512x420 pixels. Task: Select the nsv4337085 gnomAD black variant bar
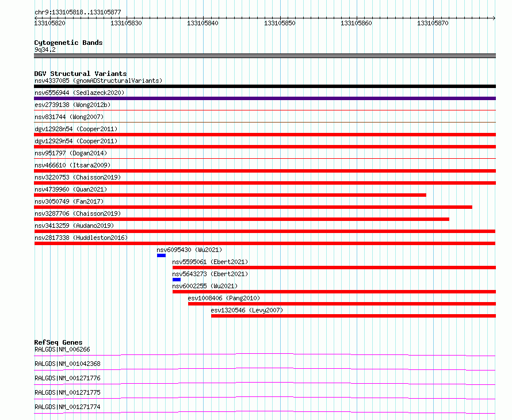point(265,86)
